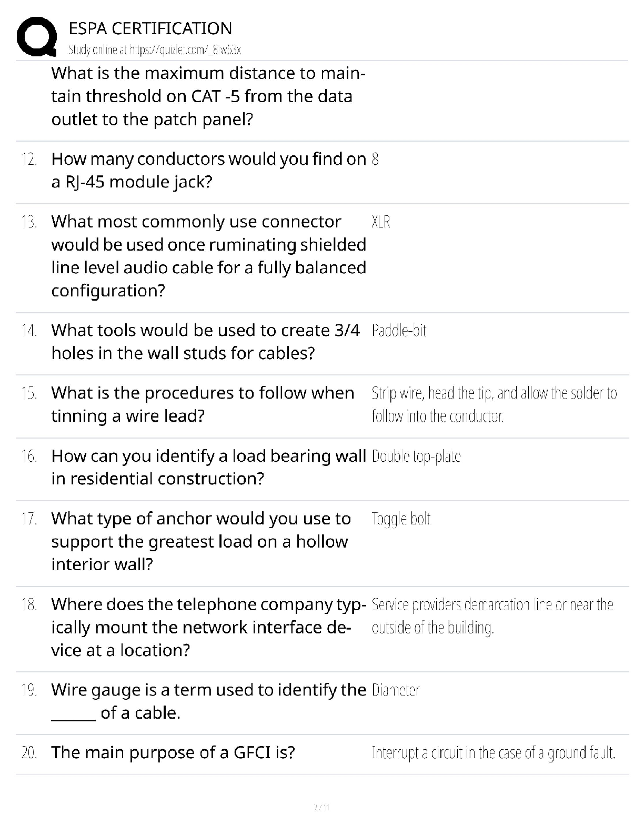Click the "Paddle-bit" answer
The height and width of the screenshot is (834, 644).
coord(399,331)
